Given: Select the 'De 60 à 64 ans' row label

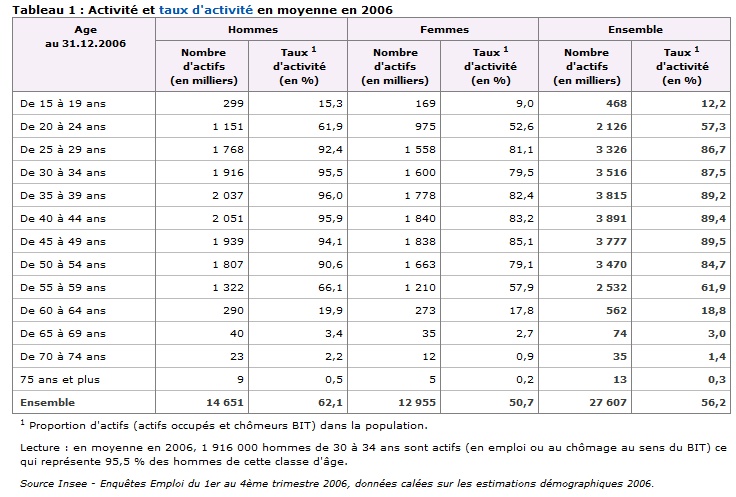Looking at the screenshot, I should (63, 311).
